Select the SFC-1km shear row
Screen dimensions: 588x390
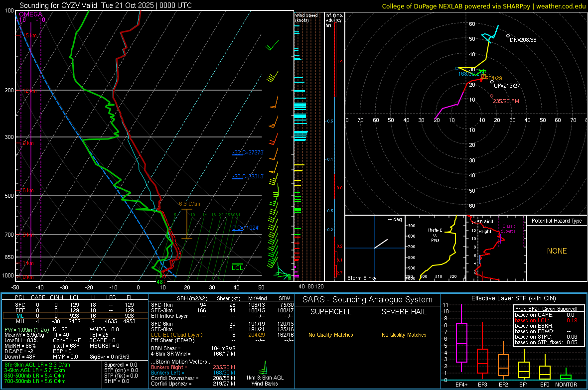click(222, 305)
